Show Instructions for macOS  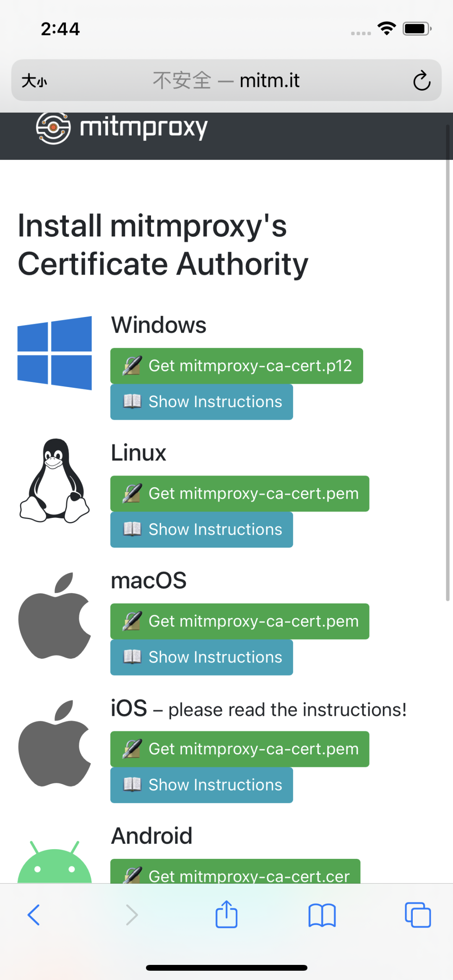pos(201,658)
